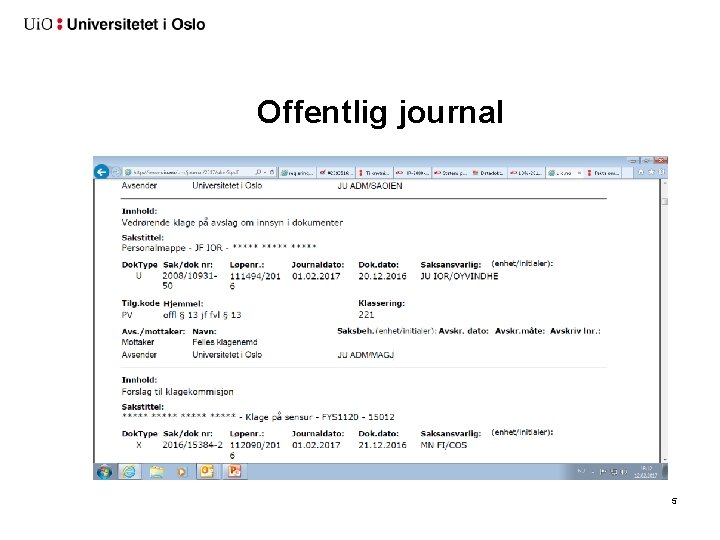Image resolution: width=720 pixels, height=540 pixels.
Task: Select the third tab starting with 'Ti'
Action: coord(374,173)
